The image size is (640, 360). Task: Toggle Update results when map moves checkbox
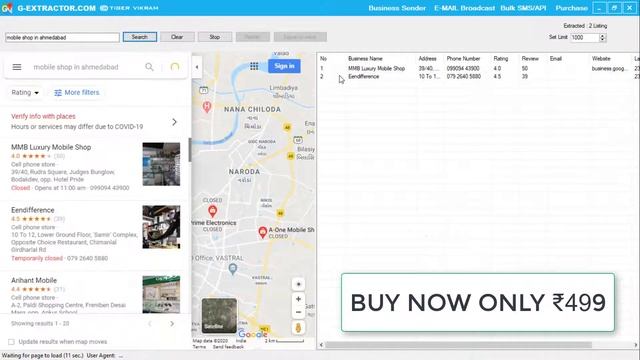pyautogui.click(x=11, y=342)
